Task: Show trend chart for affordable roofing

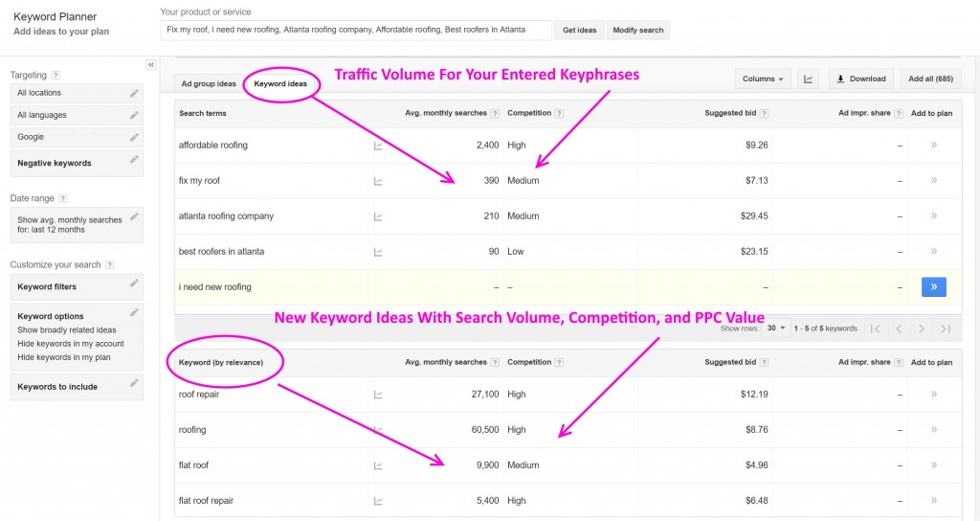Action: pos(378,146)
